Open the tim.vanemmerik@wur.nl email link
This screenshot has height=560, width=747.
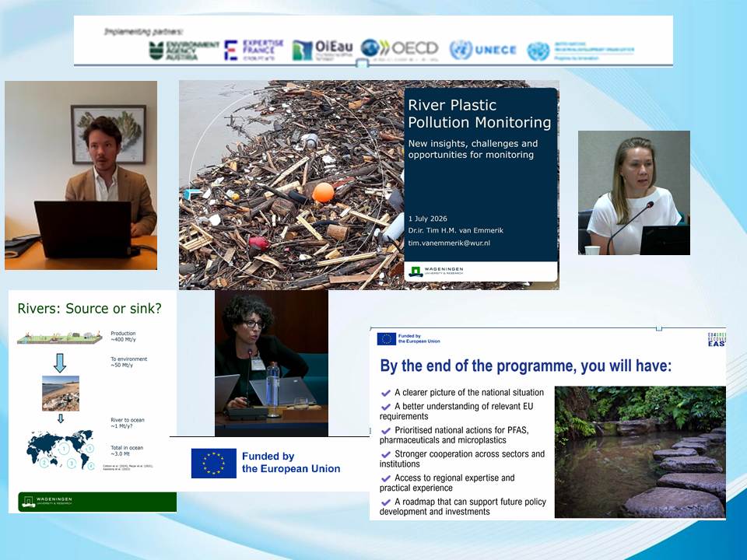tap(449, 243)
